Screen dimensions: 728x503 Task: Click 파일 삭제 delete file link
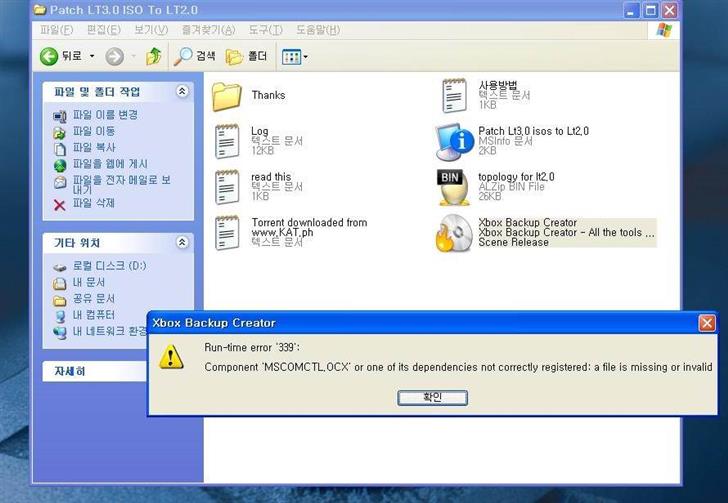point(93,203)
